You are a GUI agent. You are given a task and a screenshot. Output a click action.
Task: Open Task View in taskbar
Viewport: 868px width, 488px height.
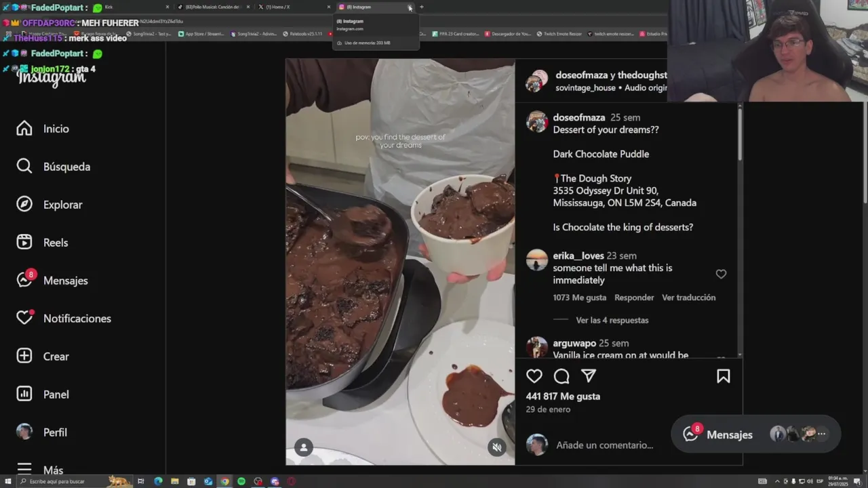point(141,481)
